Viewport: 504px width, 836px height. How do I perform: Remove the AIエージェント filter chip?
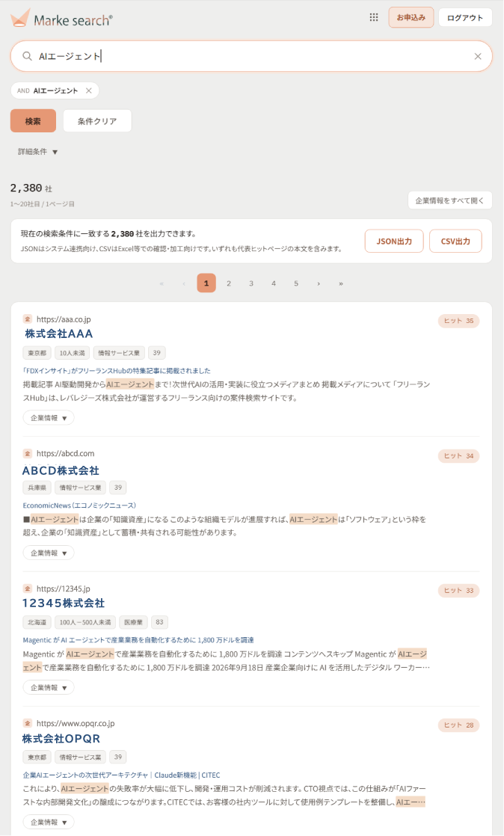(88, 90)
